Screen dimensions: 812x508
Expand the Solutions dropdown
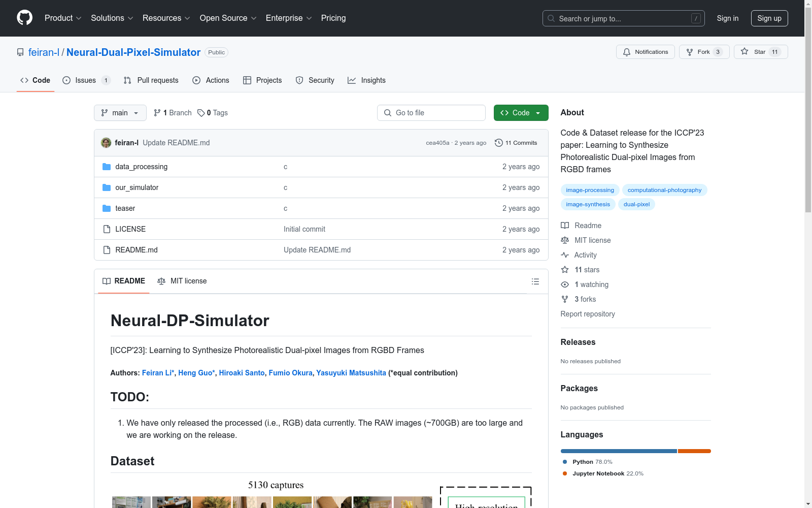(112, 18)
